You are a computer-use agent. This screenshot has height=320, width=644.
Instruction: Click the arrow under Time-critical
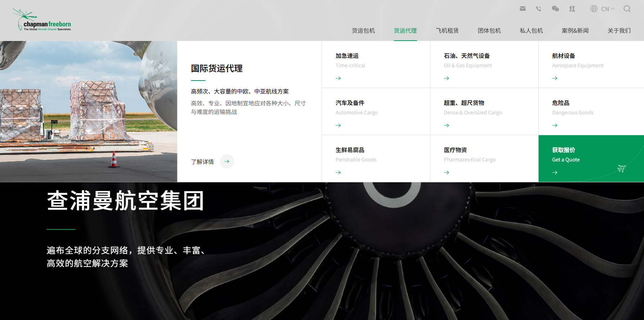pos(338,78)
